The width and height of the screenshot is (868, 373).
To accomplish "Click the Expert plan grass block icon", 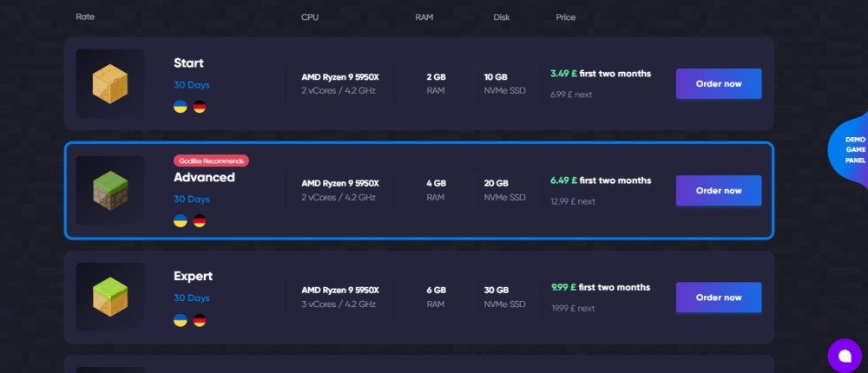I will pos(110,298).
